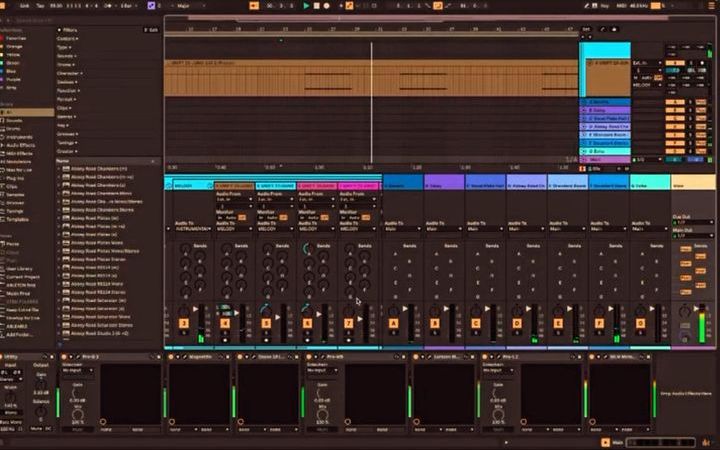Image resolution: width=720 pixels, height=450 pixels.
Task: Click the Mute button in Utility device
Action: tap(34, 428)
